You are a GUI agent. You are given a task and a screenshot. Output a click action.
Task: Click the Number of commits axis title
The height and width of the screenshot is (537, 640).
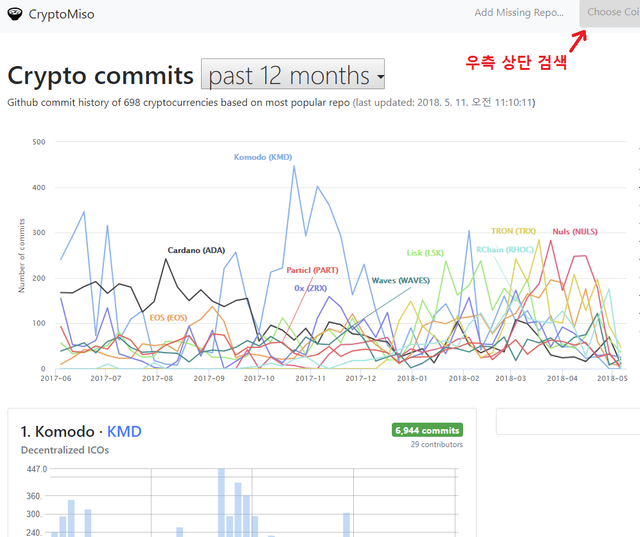pyautogui.click(x=22, y=255)
